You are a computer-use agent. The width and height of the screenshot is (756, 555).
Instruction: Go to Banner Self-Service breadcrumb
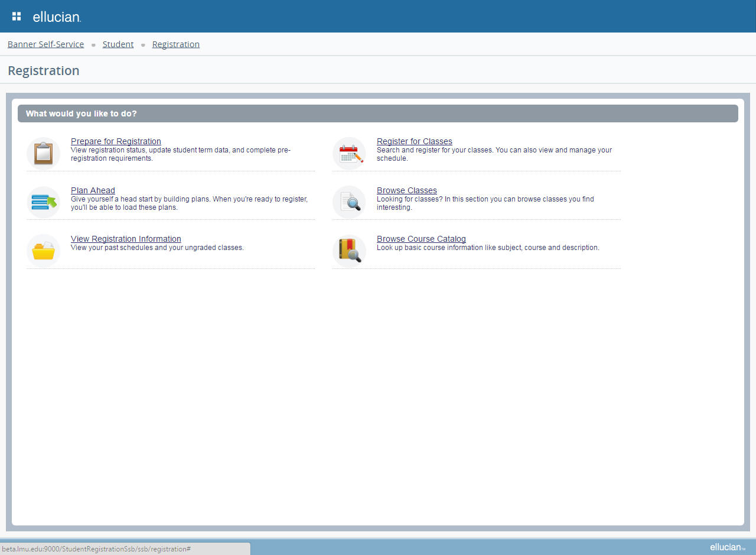(x=45, y=44)
